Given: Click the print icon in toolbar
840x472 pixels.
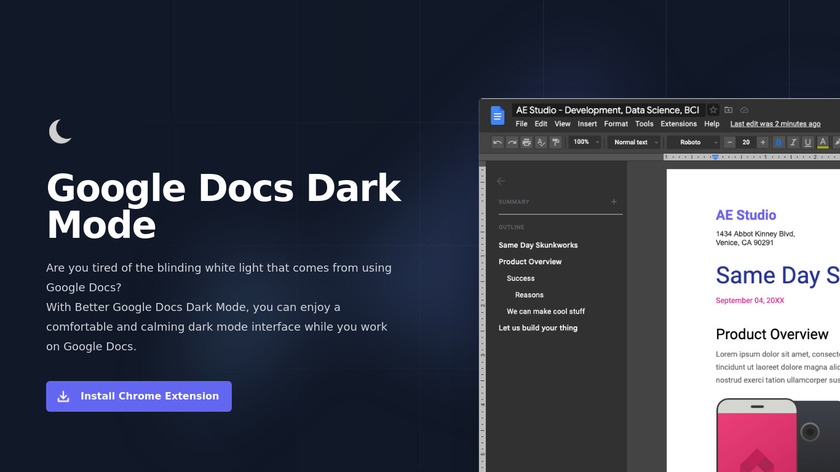Looking at the screenshot, I should tap(526, 143).
